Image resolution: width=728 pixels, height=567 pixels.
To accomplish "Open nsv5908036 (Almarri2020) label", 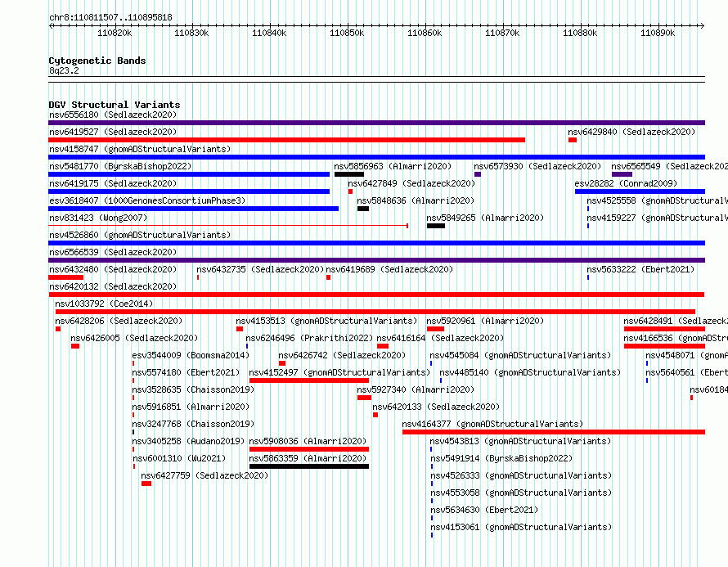I will [x=308, y=441].
